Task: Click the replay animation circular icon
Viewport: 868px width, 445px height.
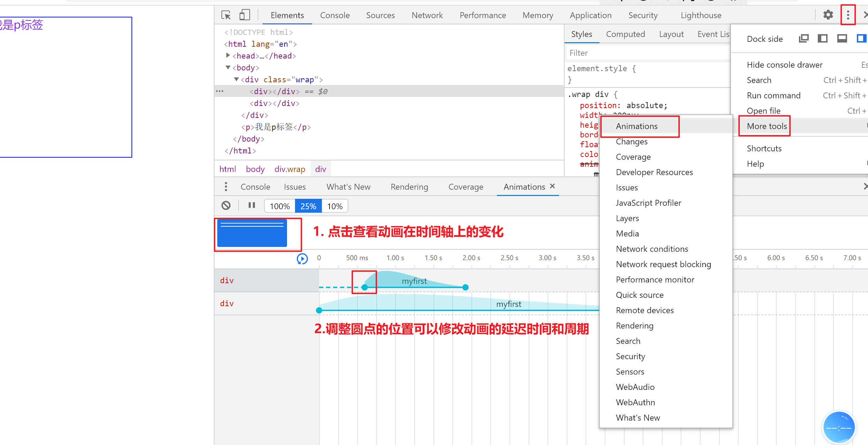Action: coord(302,259)
